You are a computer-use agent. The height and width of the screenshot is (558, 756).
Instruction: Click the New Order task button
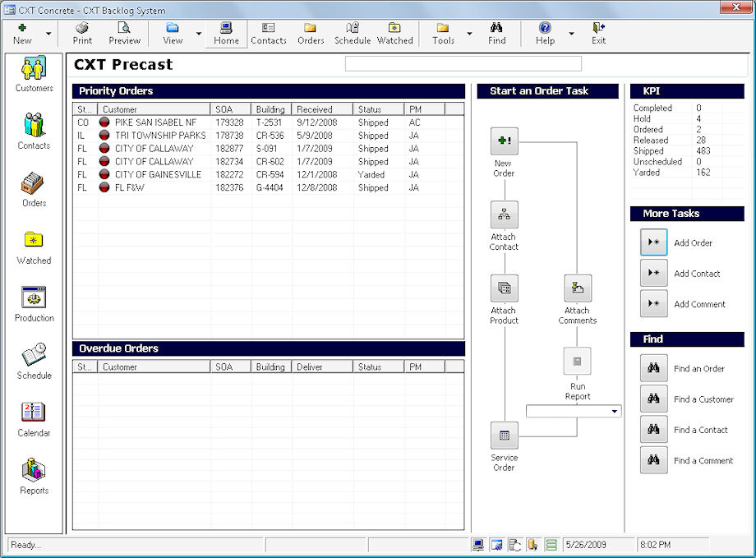pos(505,141)
